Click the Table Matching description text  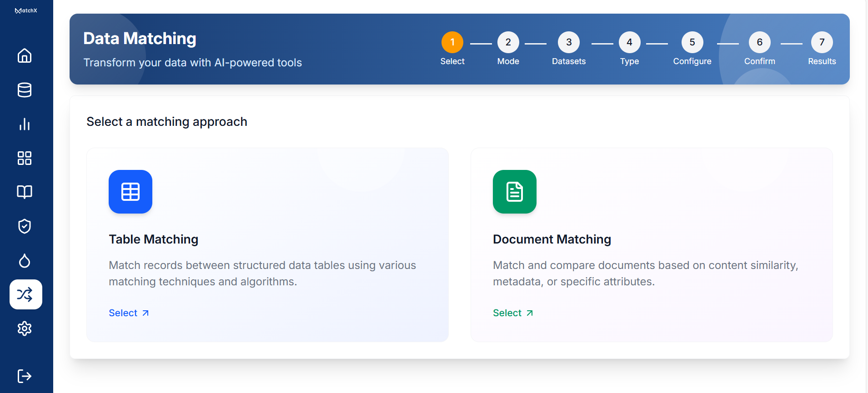click(262, 274)
